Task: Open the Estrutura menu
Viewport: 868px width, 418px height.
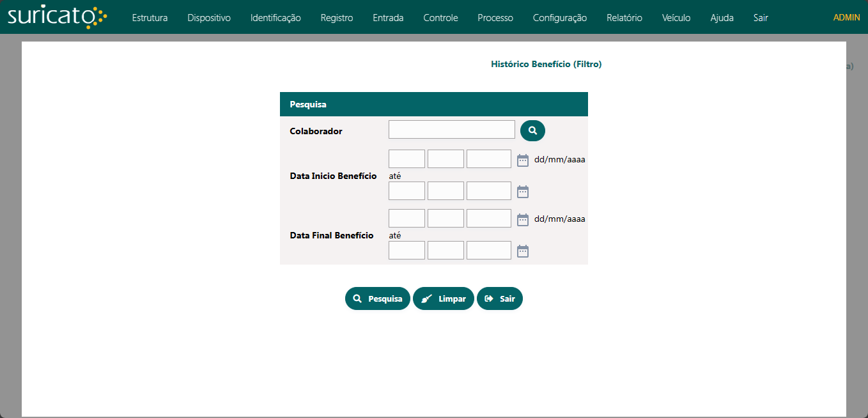Action: (x=150, y=18)
